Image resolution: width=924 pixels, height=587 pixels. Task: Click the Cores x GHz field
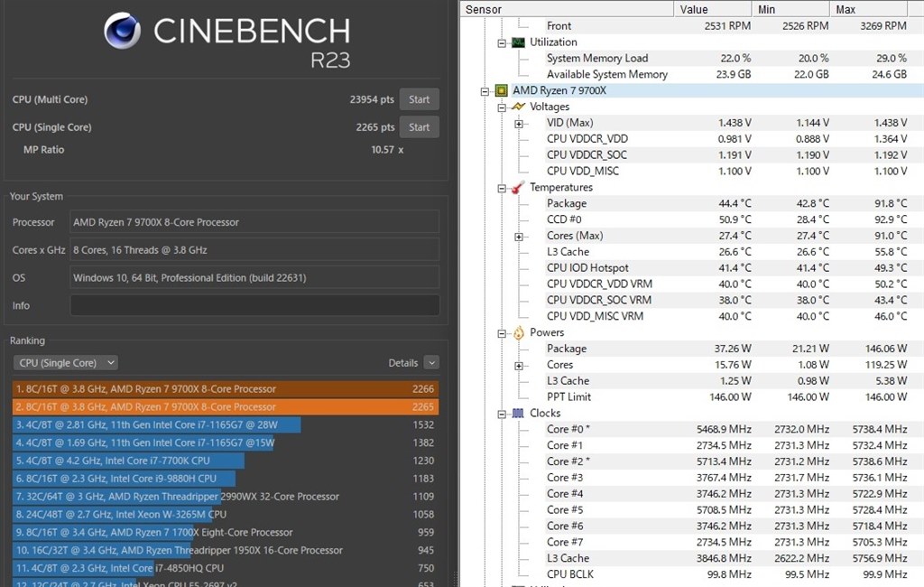pyautogui.click(x=254, y=249)
